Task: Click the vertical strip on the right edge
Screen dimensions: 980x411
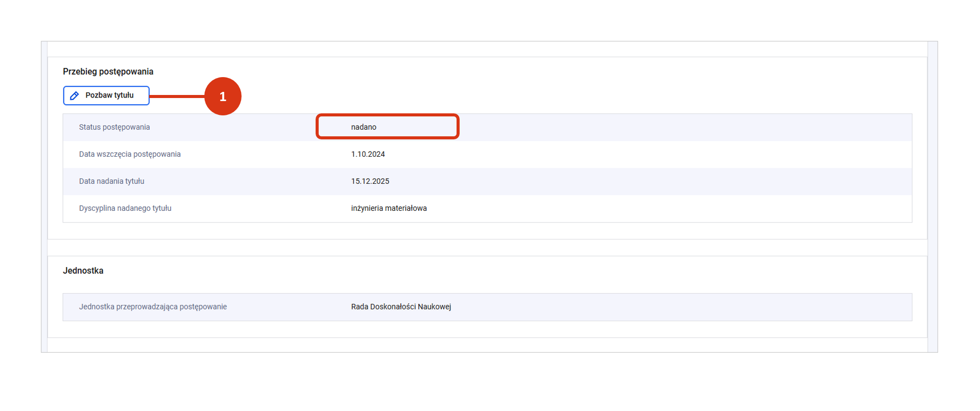Action: click(933, 197)
